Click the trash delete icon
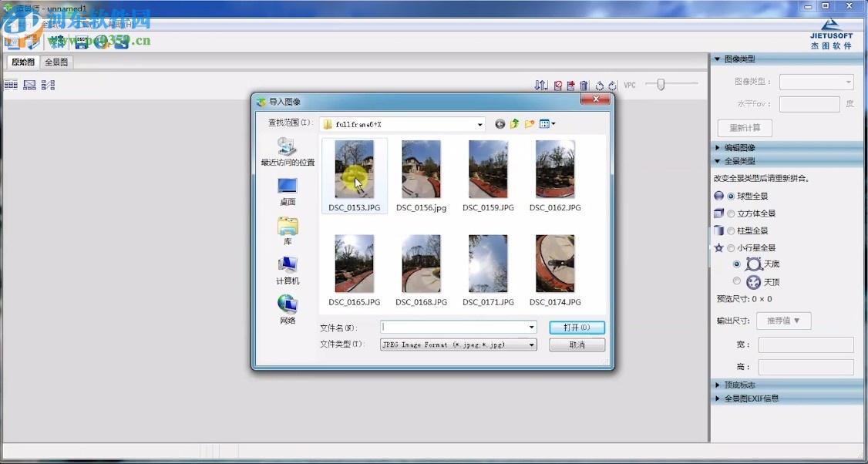This screenshot has height=464, width=868. [x=584, y=85]
